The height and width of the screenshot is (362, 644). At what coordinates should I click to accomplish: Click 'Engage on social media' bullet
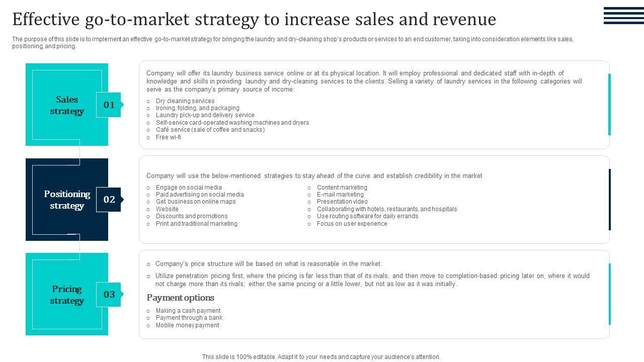click(x=188, y=188)
